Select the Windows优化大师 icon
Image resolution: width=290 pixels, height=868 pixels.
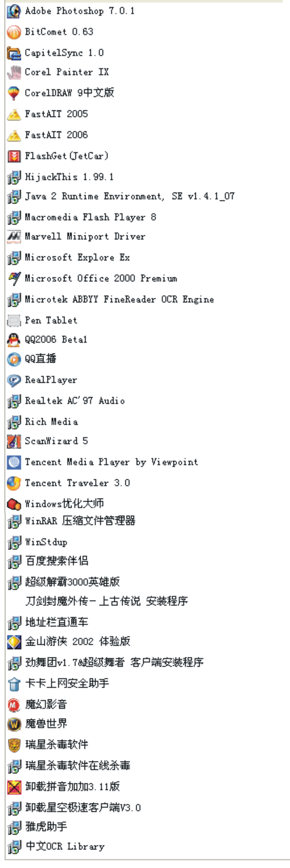pyautogui.click(x=14, y=504)
